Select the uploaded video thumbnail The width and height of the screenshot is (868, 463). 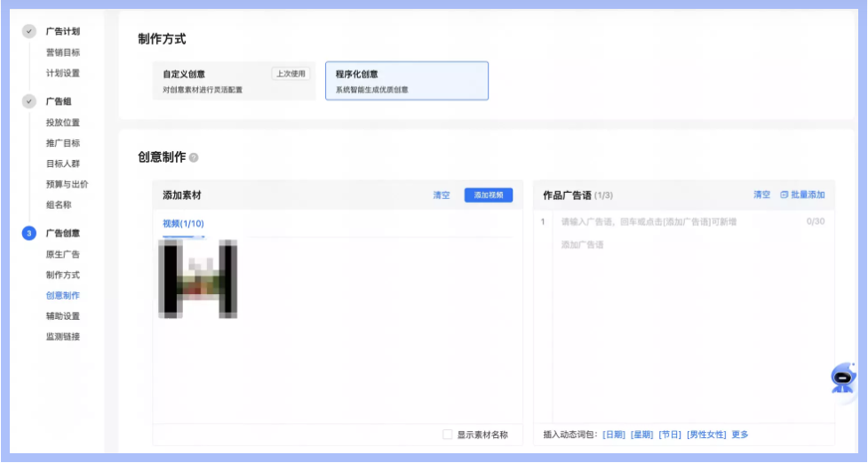point(197,279)
